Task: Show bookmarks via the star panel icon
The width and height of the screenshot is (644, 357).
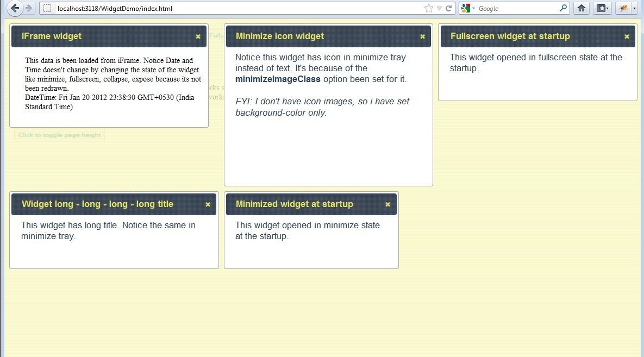Action: 600,8
